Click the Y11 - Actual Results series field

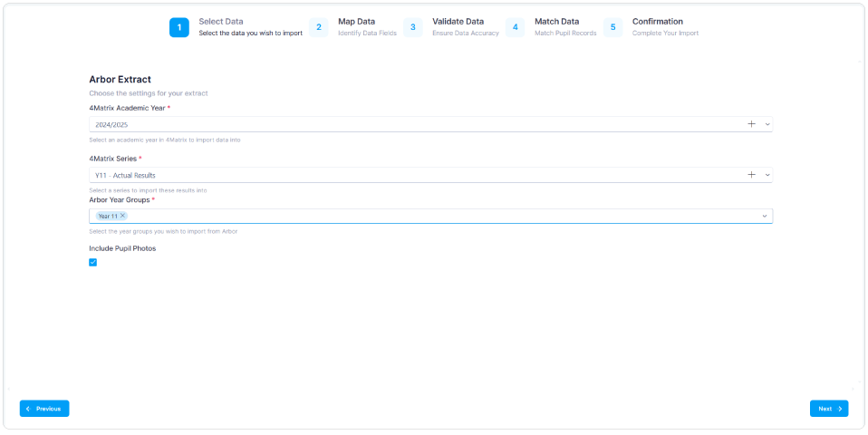pyautogui.click(x=408, y=175)
